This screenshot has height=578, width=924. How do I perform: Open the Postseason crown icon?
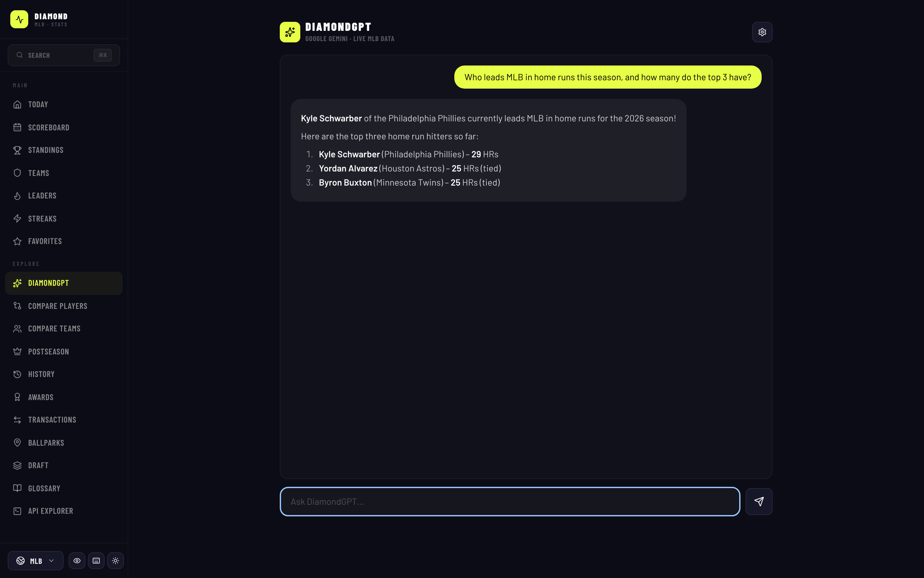(17, 351)
